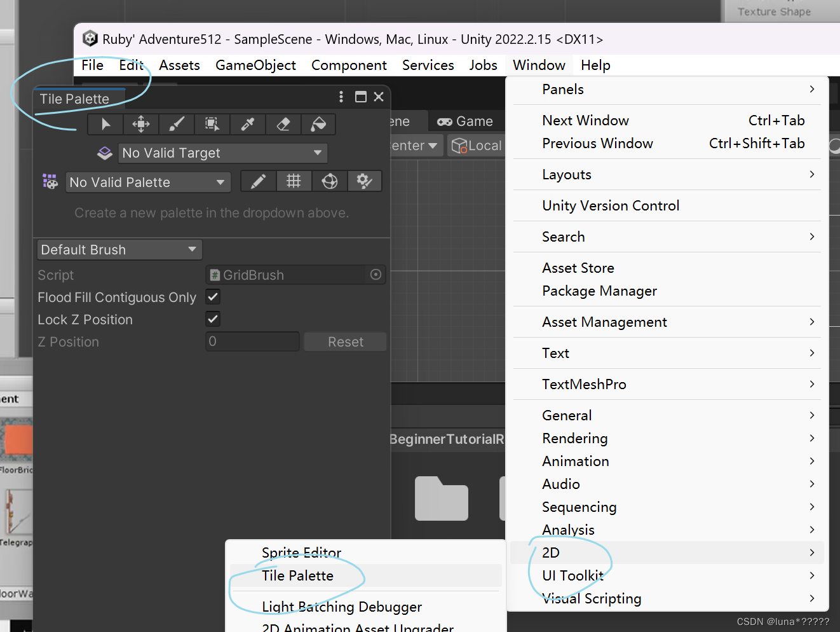Toggle palette Edit pencil button

pos(258,182)
